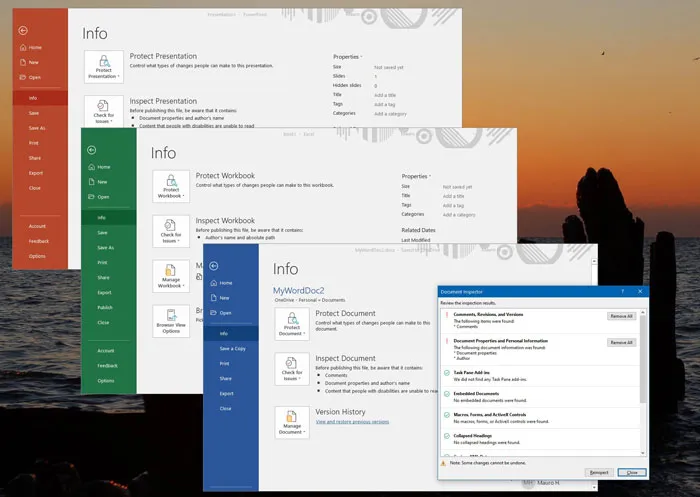Click Home icon in PowerPoint sidebar
The image size is (700, 497).
click(23, 47)
